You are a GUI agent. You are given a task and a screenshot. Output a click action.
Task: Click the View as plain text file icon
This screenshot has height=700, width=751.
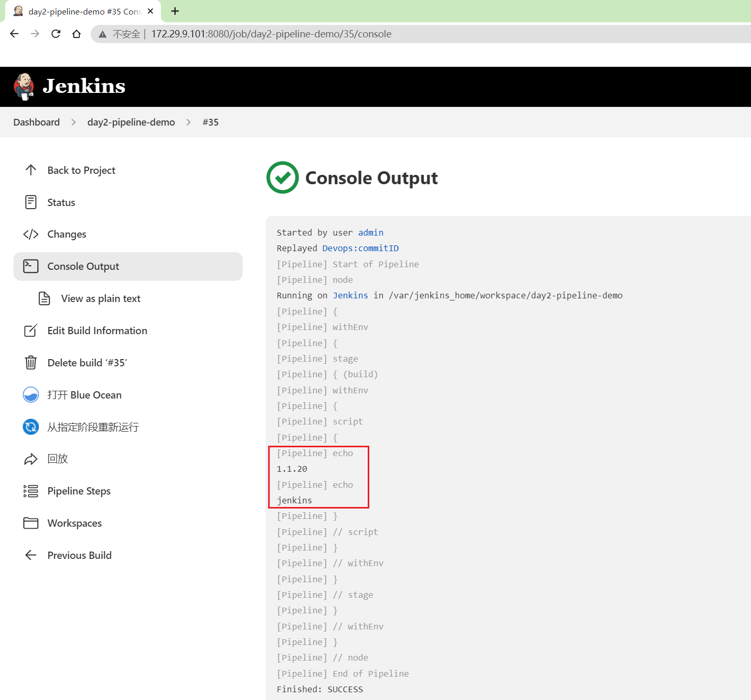45,298
